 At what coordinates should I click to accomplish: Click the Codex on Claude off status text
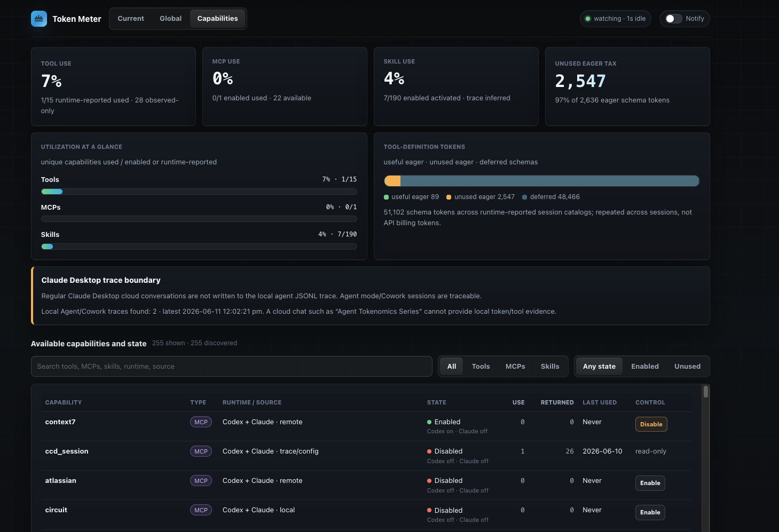pyautogui.click(x=457, y=431)
